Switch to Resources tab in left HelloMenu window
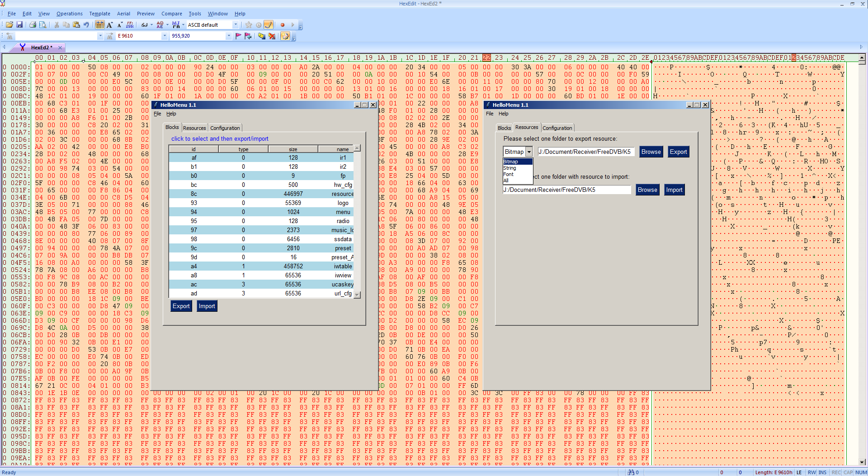This screenshot has height=476, width=868. pos(194,128)
